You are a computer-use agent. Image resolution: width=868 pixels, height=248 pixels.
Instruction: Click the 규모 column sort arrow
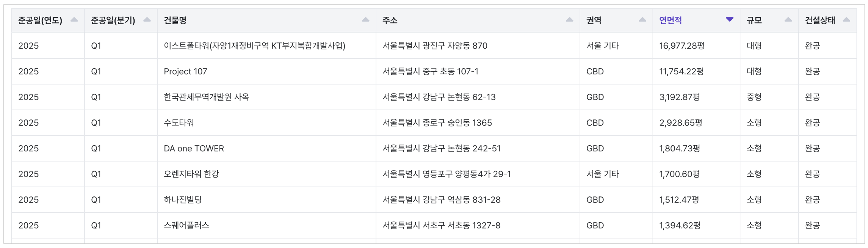coord(788,20)
